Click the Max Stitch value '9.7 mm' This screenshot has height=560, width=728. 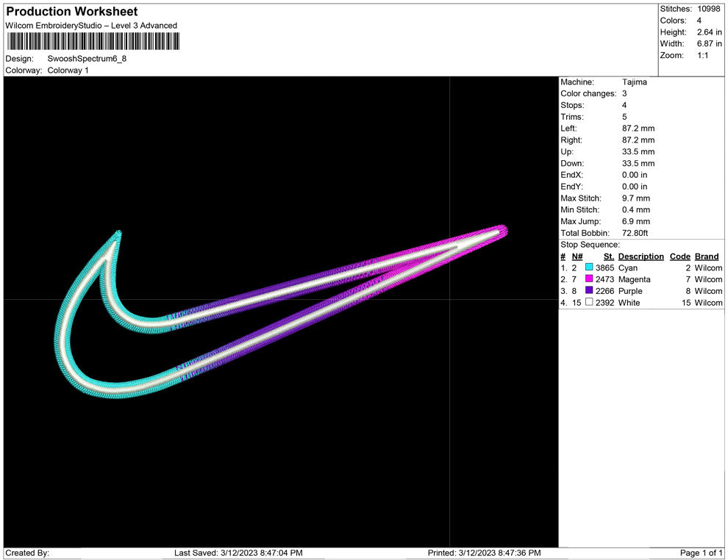coord(635,198)
